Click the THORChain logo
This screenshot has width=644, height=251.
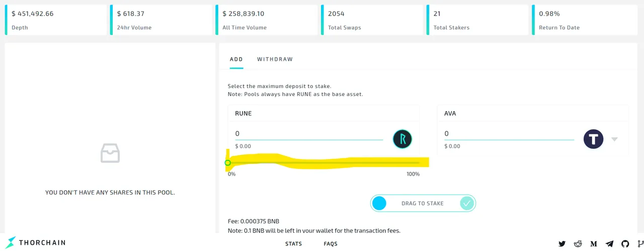(36, 243)
